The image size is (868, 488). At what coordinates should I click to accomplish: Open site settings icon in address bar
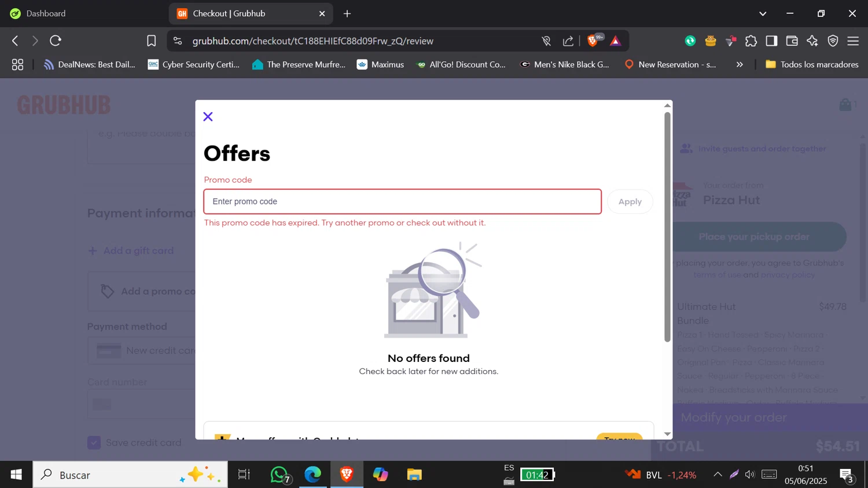click(178, 41)
